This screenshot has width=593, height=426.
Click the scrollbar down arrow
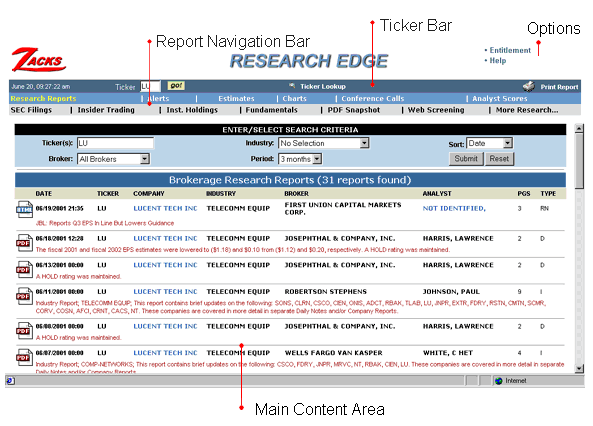579,368
